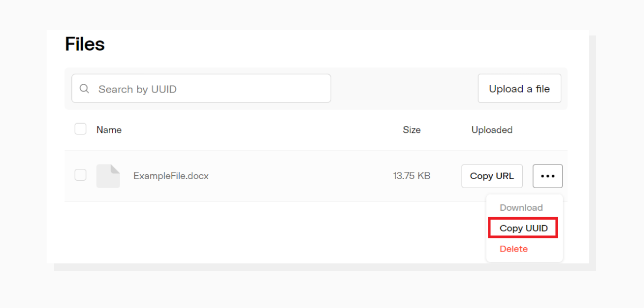Click blank header space between Name and Size
Screen dimensions: 644x308
(258, 130)
